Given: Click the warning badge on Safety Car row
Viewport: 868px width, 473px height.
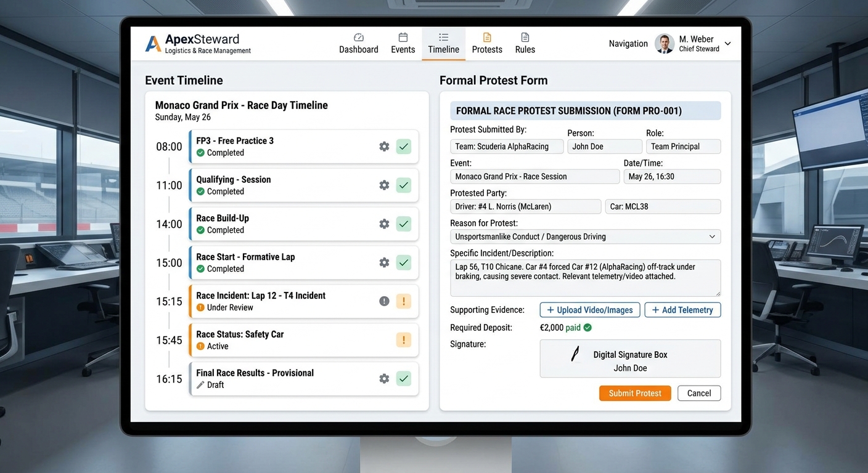Looking at the screenshot, I should point(404,340).
